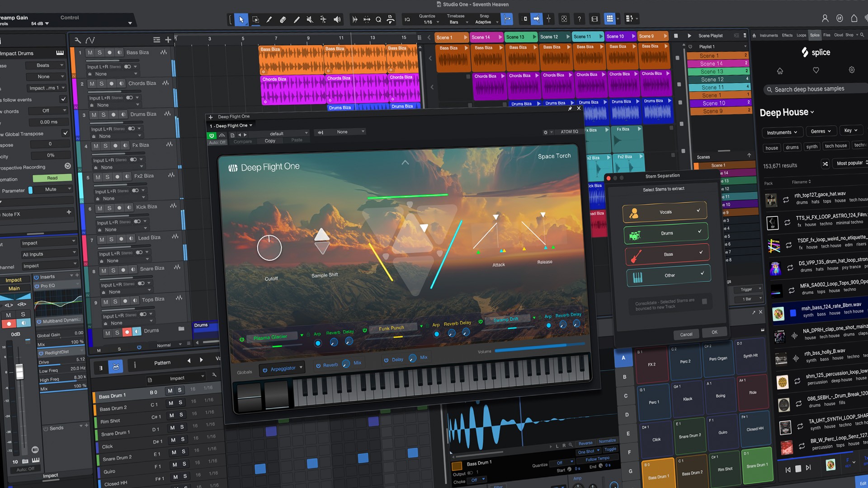Screen dimensions: 868x488
Task: Click the Copy button in Deep Flight One
Action: click(269, 141)
